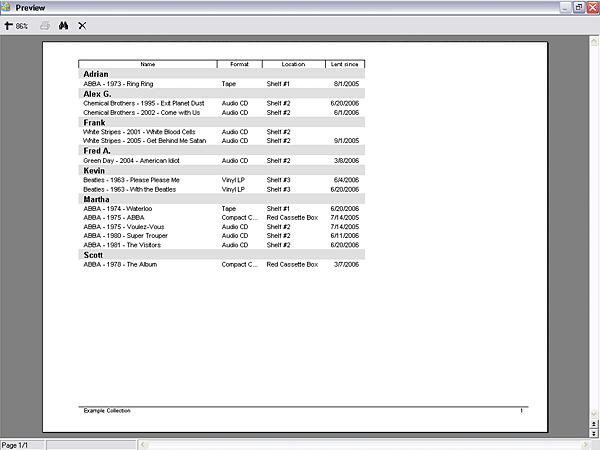Restore the Preview window size
Screen dimensions: 600x450
(x=578, y=7)
